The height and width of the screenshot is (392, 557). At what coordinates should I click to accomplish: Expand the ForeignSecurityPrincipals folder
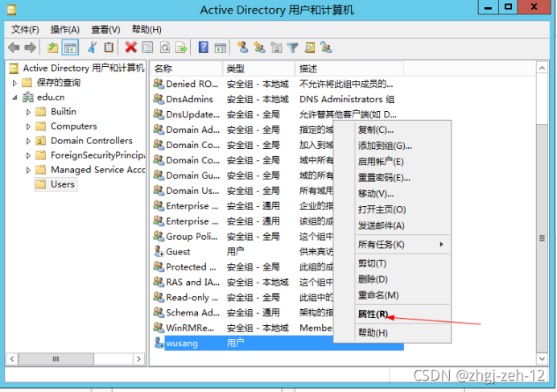[28, 155]
